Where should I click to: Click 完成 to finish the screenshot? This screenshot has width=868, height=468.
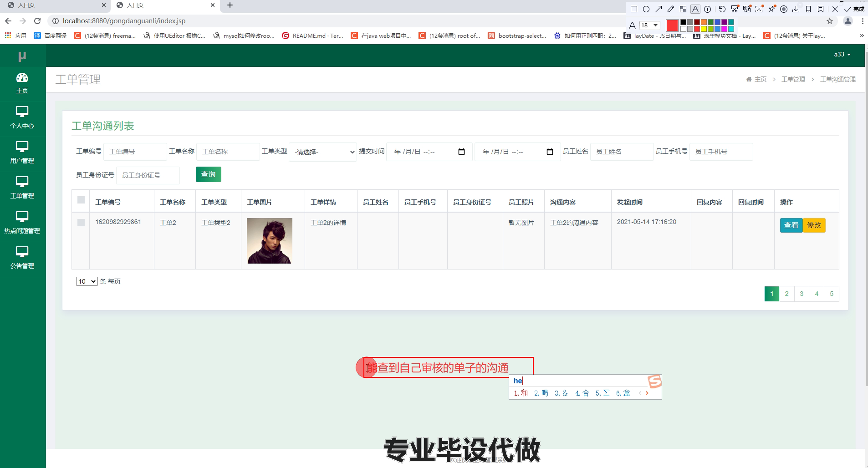click(x=854, y=9)
